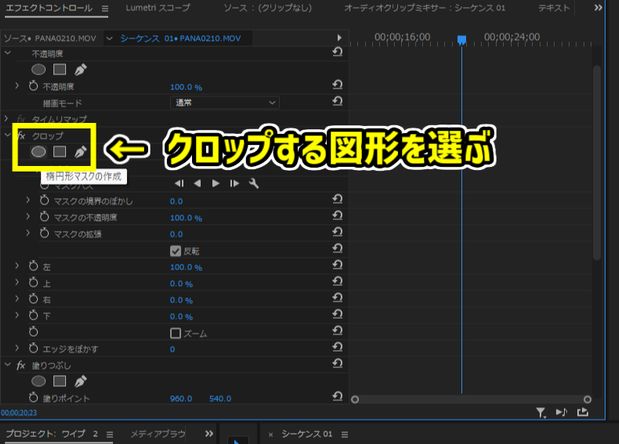The width and height of the screenshot is (619, 444).
Task: Toggle stopwatch for マスクの拡張
Action: click(44, 234)
